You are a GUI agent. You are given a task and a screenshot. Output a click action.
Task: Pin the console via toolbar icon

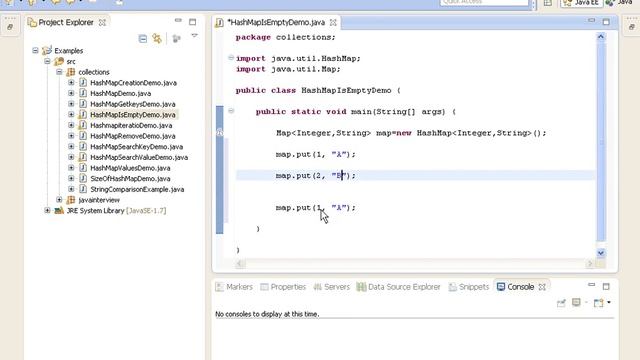(x=561, y=303)
